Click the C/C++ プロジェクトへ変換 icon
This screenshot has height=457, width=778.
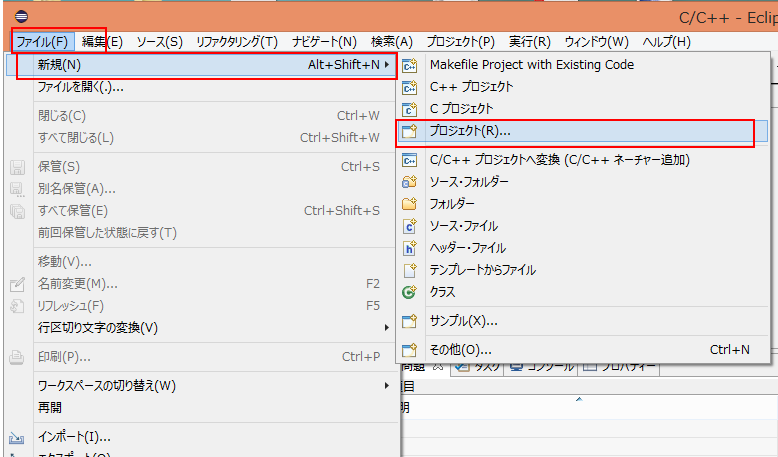coord(409,160)
